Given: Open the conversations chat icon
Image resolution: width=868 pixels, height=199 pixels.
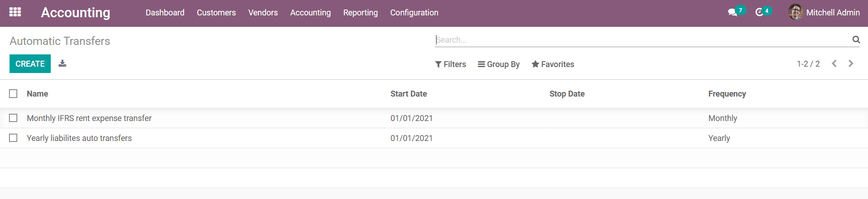Looking at the screenshot, I should (732, 13).
